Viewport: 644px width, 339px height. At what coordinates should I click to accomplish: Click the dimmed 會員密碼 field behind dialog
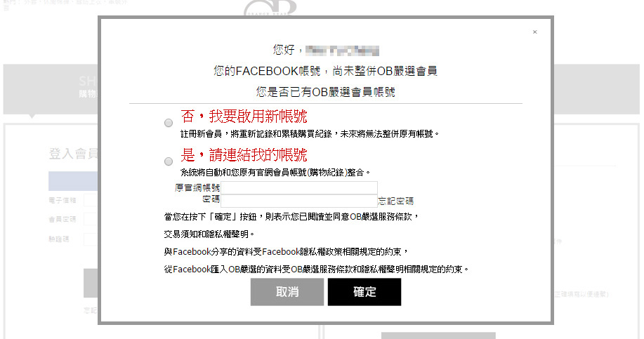coord(91,219)
